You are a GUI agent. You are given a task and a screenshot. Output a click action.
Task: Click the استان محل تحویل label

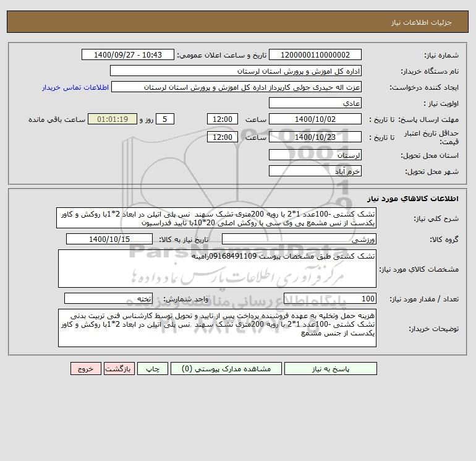pyautogui.click(x=430, y=155)
